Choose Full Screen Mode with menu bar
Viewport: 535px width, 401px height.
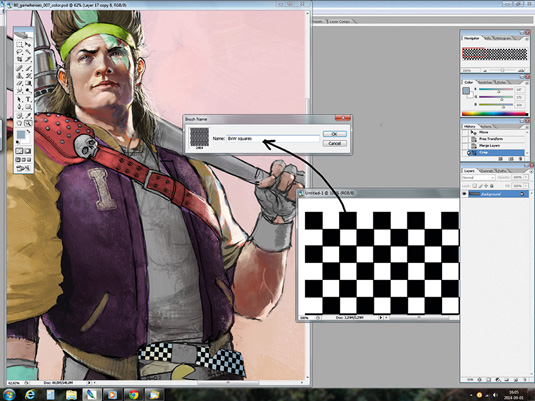click(x=24, y=159)
